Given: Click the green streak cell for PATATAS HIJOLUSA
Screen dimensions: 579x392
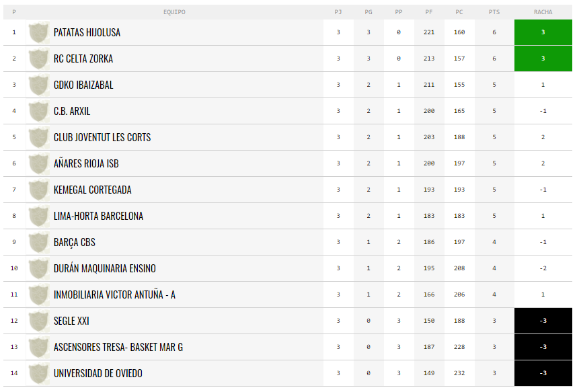Looking at the screenshot, I should 543,32.
